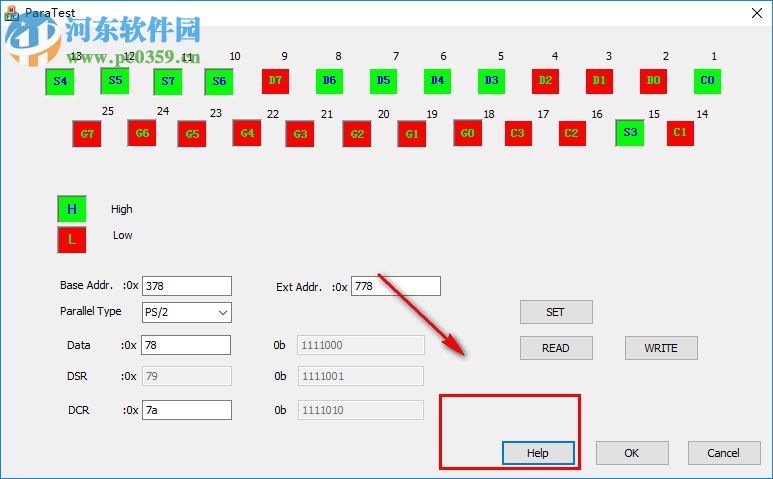The image size is (773, 479).
Task: Click the C0 pin square
Action: point(707,80)
